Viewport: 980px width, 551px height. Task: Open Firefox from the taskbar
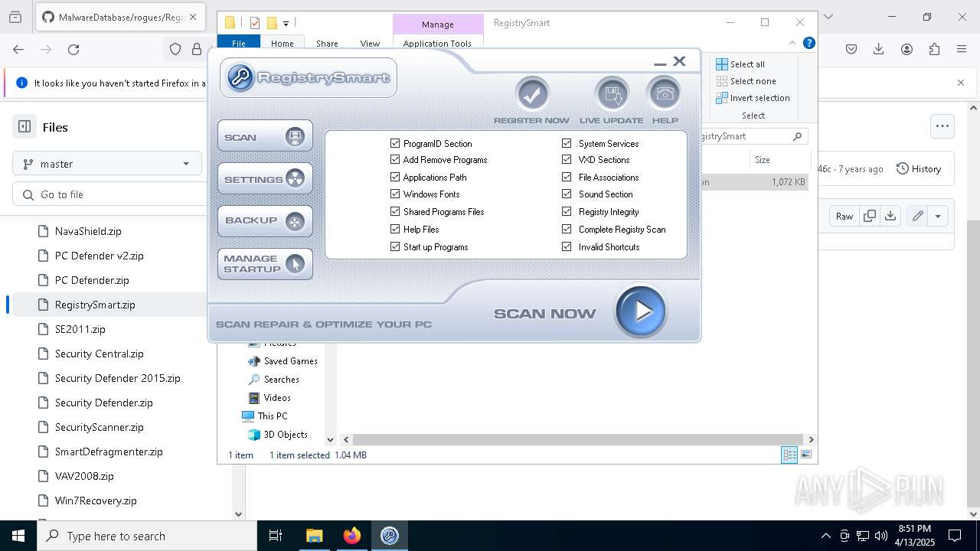tap(352, 536)
